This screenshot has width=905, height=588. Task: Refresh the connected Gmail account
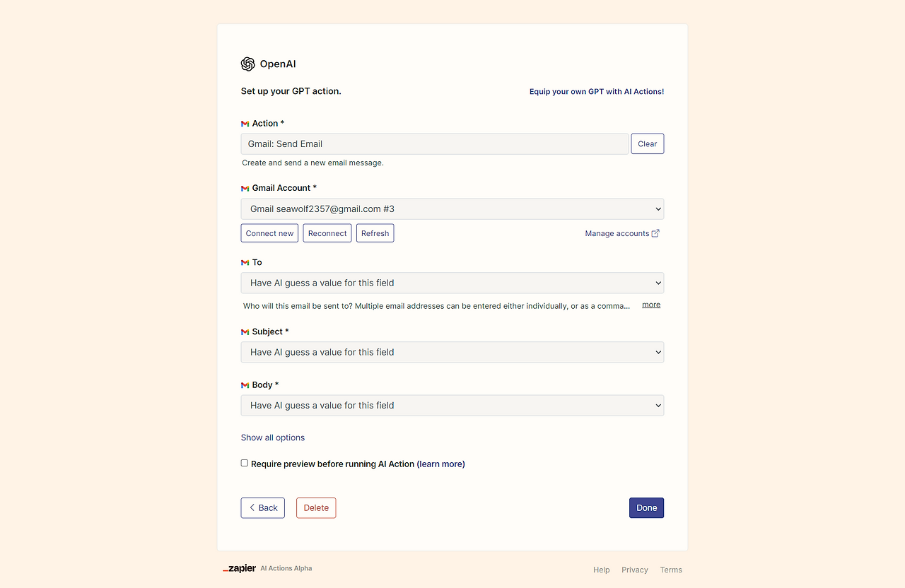point(375,233)
